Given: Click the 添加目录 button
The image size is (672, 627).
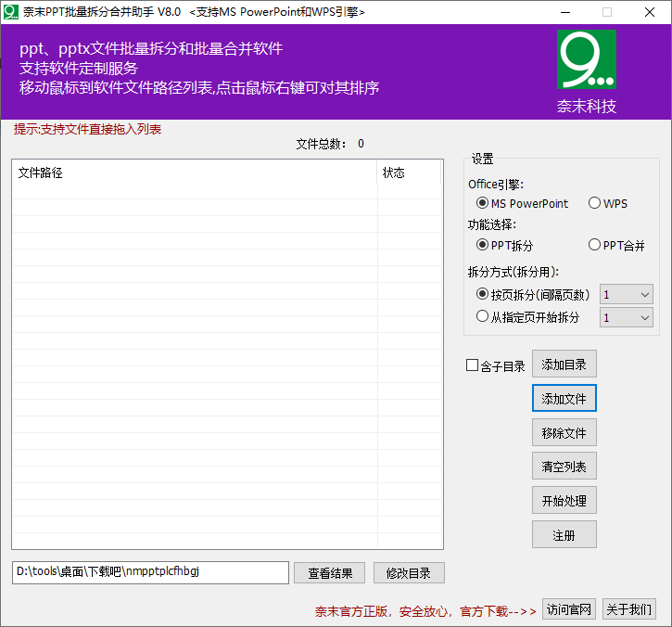Looking at the screenshot, I should [564, 365].
